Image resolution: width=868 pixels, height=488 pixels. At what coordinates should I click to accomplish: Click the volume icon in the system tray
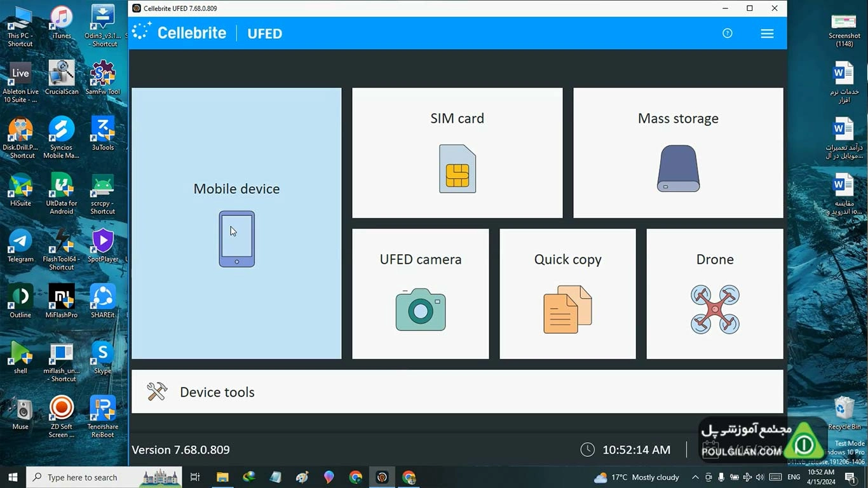(x=761, y=477)
